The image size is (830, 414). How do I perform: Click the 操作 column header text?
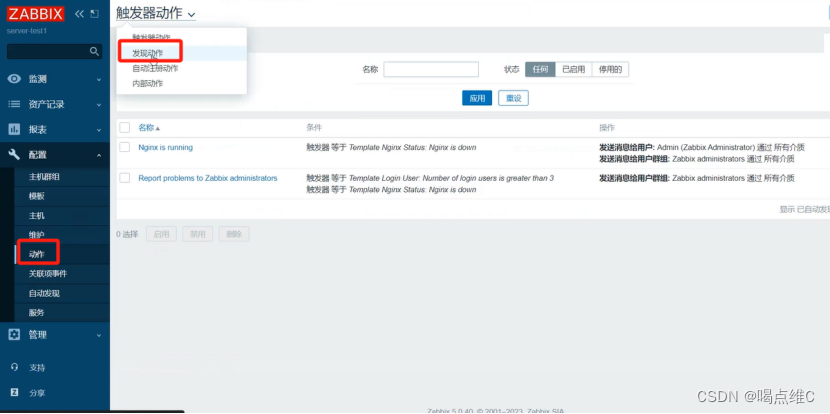[x=607, y=128]
